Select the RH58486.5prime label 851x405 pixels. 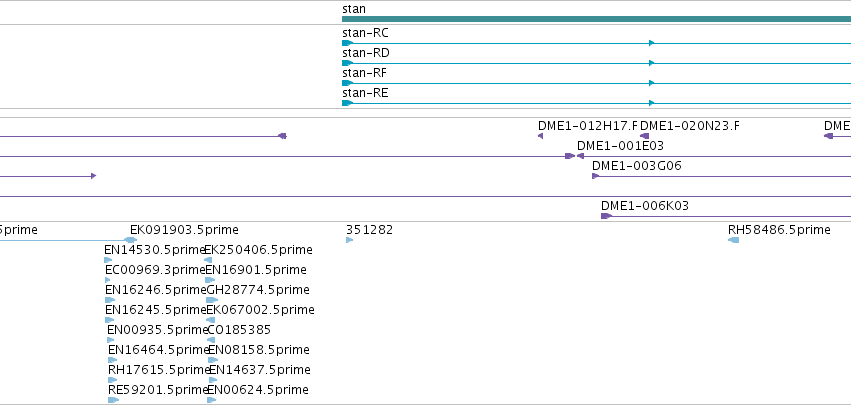779,230
